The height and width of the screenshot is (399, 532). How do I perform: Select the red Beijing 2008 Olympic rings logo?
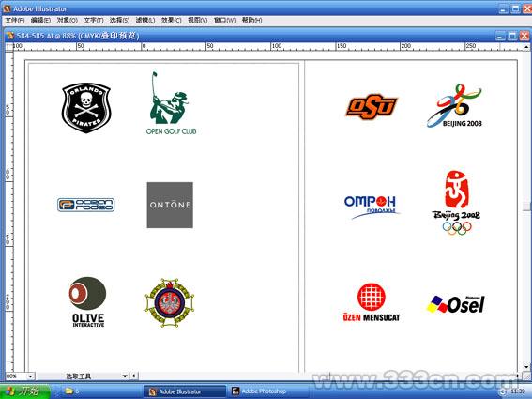click(x=456, y=203)
